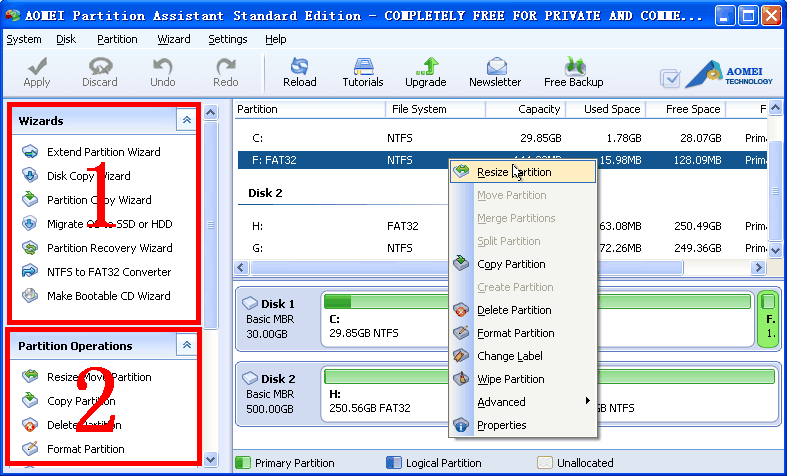Image resolution: width=787 pixels, height=476 pixels.
Task: Open the Newsletter envelope icon
Action: pyautogui.click(x=496, y=66)
